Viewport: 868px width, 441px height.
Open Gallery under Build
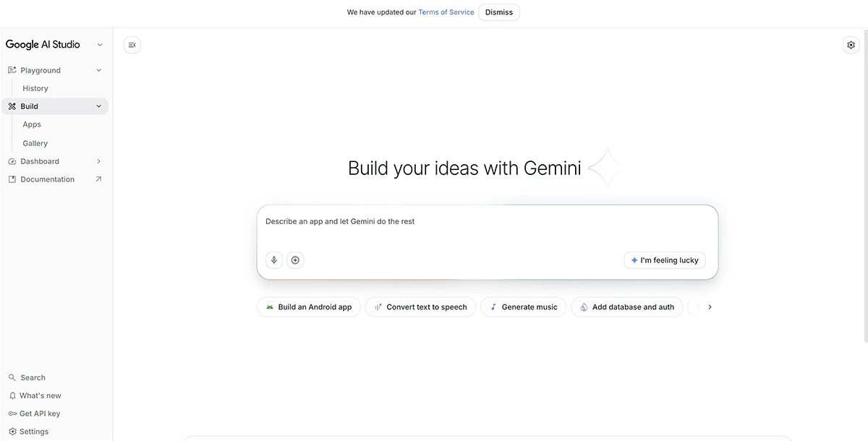pyautogui.click(x=35, y=143)
